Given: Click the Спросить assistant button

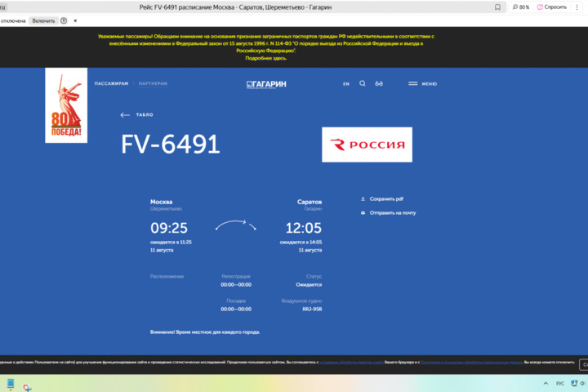Looking at the screenshot, I should pos(551,7).
